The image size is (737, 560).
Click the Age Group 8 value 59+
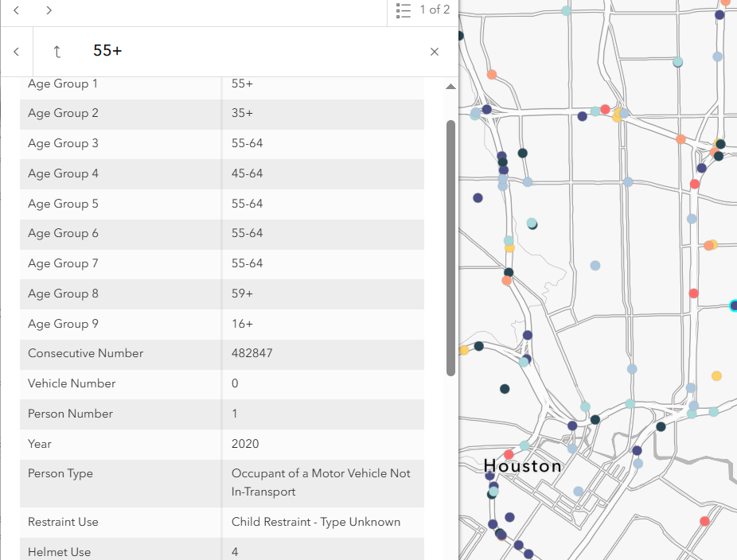[x=242, y=294]
